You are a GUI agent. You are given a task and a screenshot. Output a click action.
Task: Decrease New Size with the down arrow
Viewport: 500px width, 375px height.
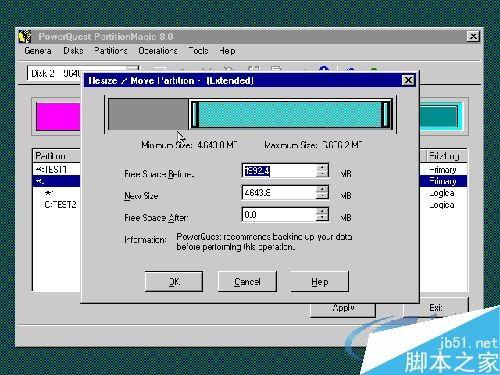[322, 196]
